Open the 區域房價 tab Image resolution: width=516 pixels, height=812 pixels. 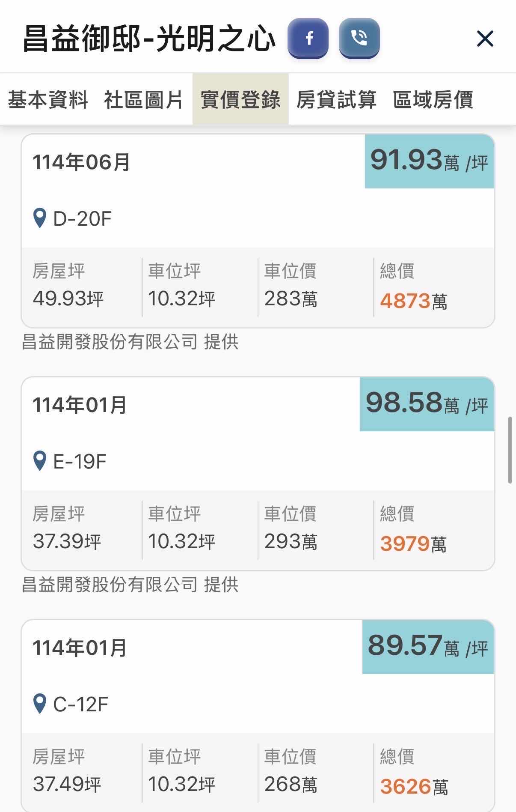(433, 99)
